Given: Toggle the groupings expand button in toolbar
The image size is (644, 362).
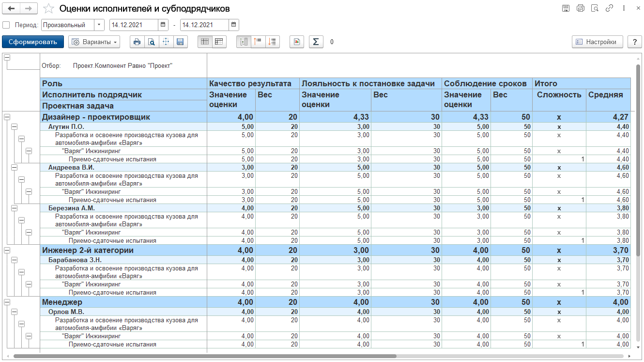Looking at the screenshot, I should point(244,42).
